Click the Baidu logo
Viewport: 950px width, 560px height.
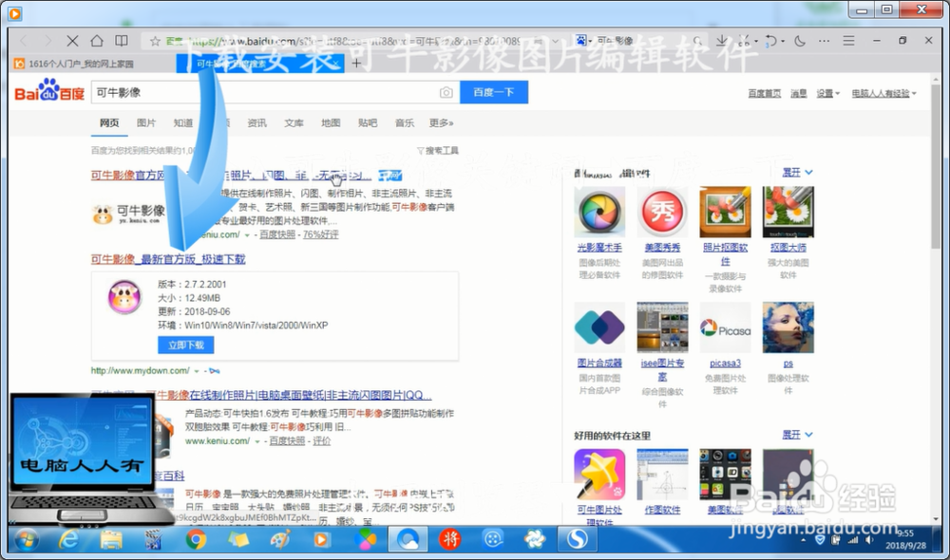pos(49,91)
